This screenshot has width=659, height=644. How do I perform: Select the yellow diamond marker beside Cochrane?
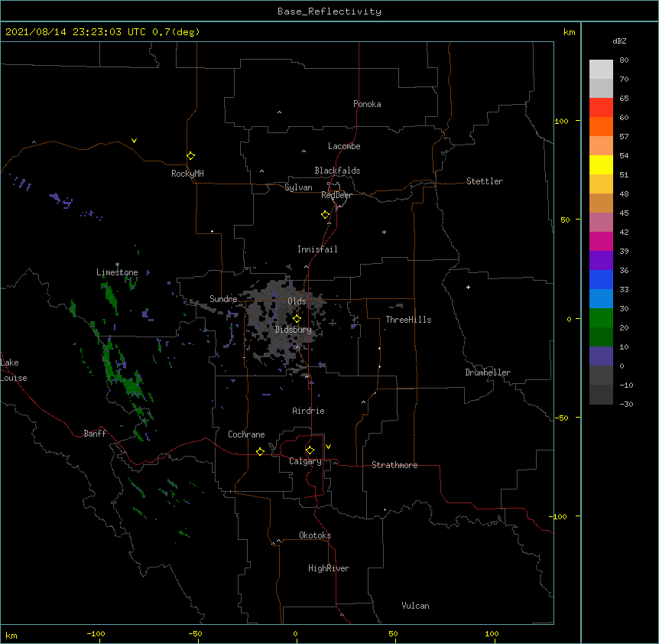point(260,452)
